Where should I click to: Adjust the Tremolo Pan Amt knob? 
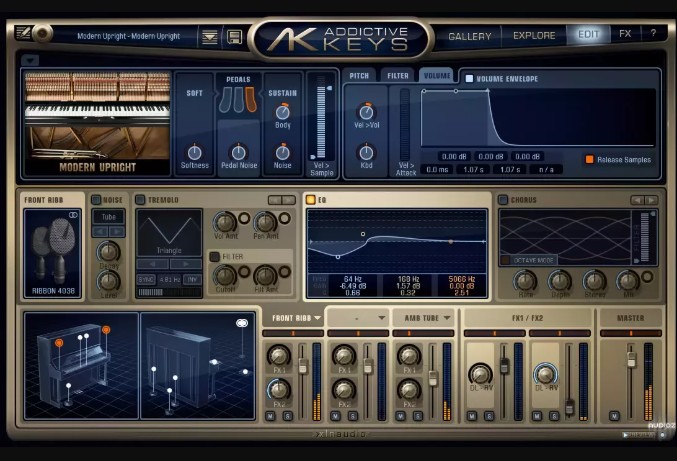pyautogui.click(x=265, y=222)
